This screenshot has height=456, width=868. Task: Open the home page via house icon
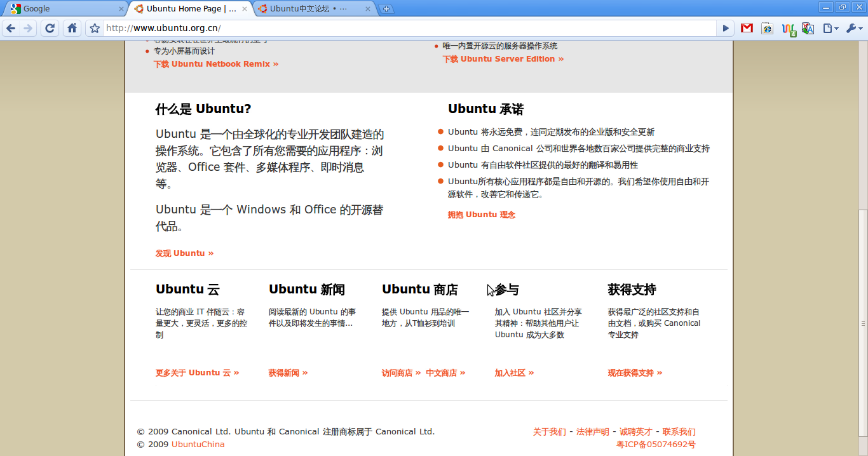pos(72,28)
